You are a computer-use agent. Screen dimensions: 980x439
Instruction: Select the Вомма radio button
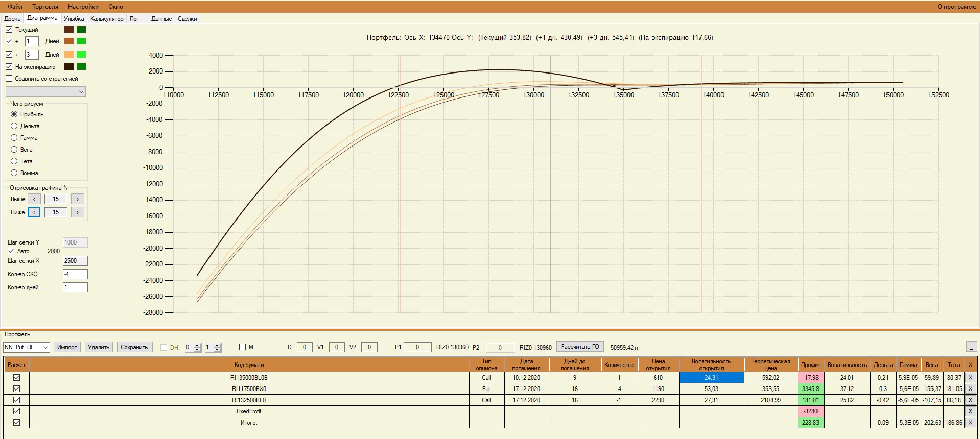pyautogui.click(x=14, y=173)
